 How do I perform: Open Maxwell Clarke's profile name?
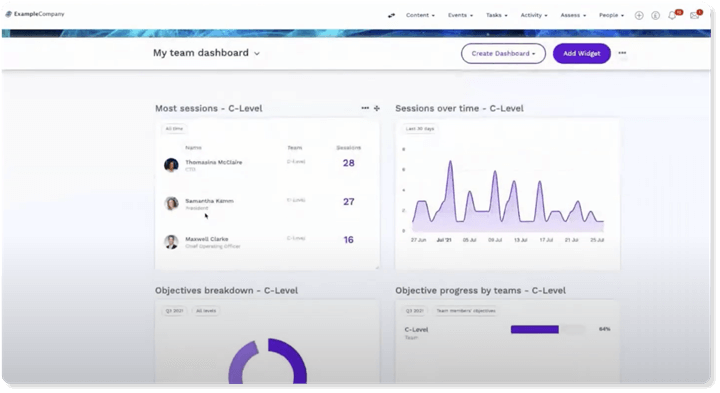tap(207, 239)
